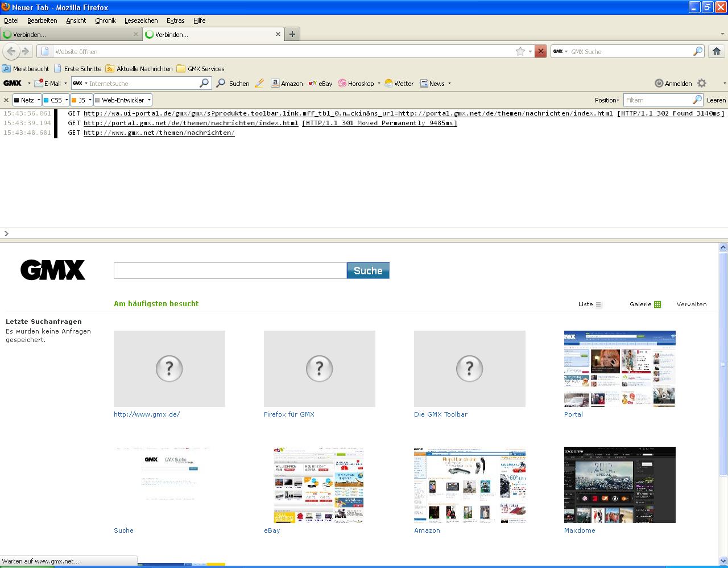Click the http://www.gmx.de/ link
The height and width of the screenshot is (568, 728).
[147, 414]
